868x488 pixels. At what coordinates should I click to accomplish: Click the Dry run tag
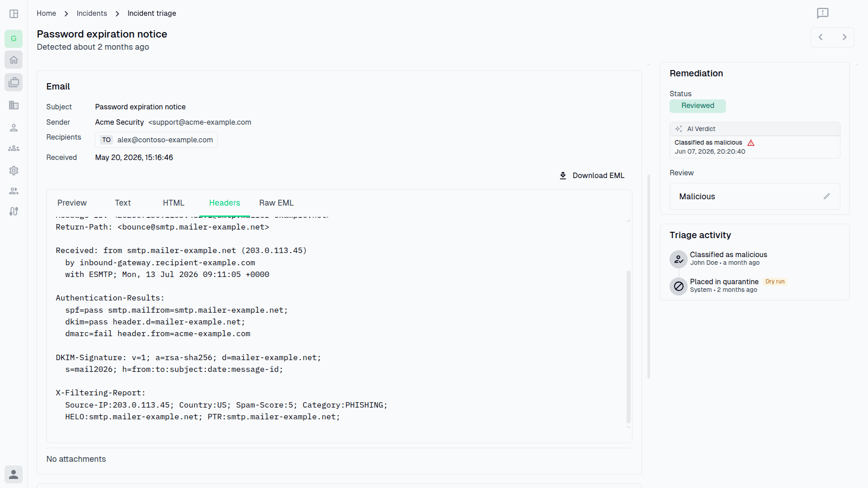tap(775, 282)
